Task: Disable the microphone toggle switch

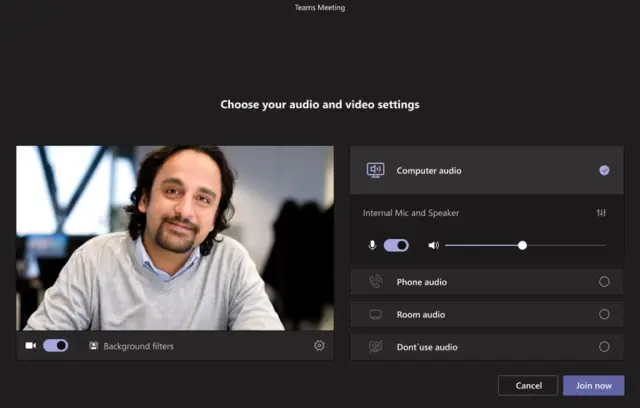Action: point(396,245)
